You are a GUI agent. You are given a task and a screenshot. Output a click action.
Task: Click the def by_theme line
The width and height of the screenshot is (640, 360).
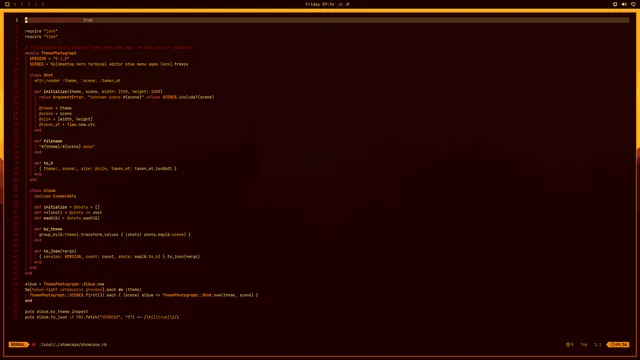[x=48, y=229]
